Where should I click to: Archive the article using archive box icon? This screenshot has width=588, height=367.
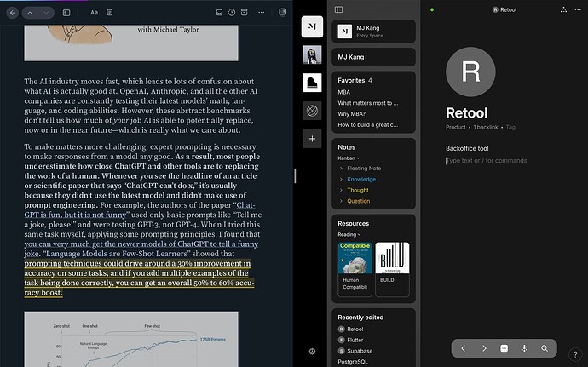click(244, 13)
